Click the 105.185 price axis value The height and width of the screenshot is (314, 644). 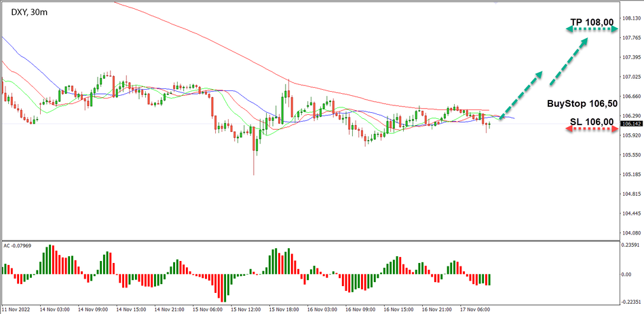tap(632, 175)
